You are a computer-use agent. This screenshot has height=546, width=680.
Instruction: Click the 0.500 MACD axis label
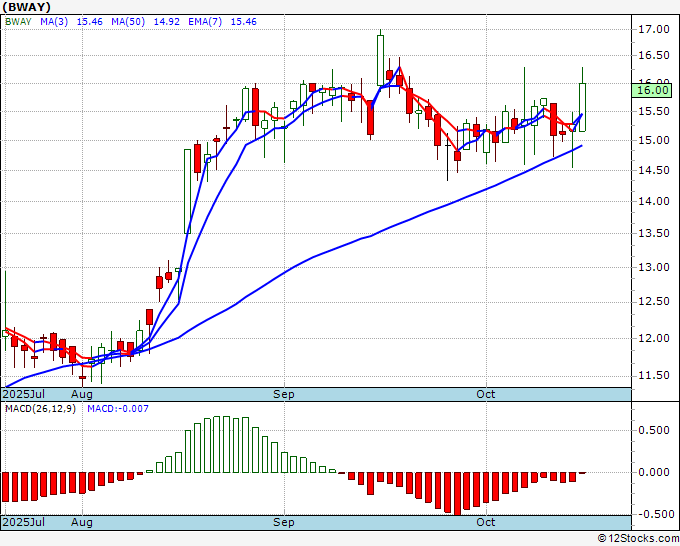point(653,431)
